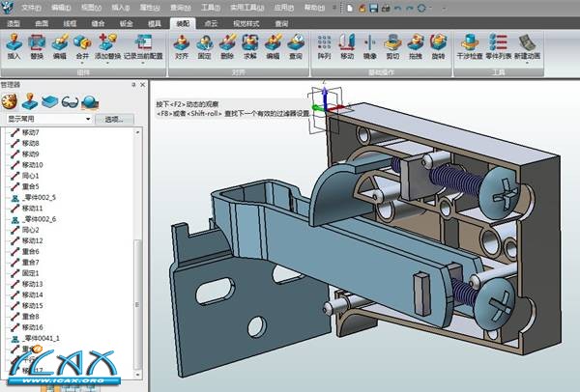Click the 对齐 (Align) constraint tool
Screen dimensions: 580x392
pyautogui.click(x=181, y=43)
